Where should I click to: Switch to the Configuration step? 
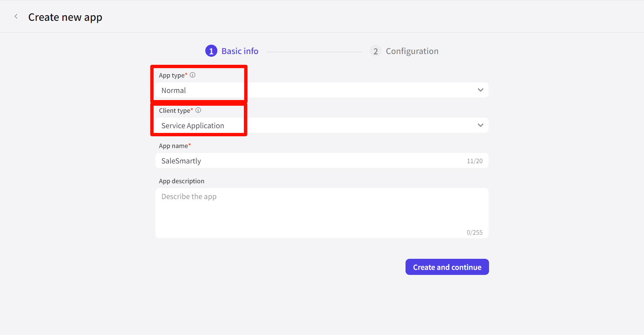point(412,51)
